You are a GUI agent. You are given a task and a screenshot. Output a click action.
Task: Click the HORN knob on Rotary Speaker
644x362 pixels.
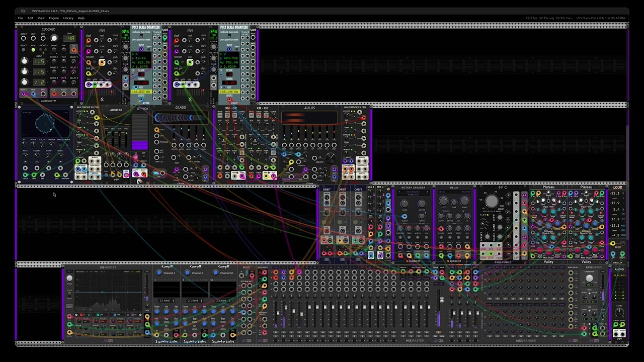pyautogui.click(x=405, y=204)
